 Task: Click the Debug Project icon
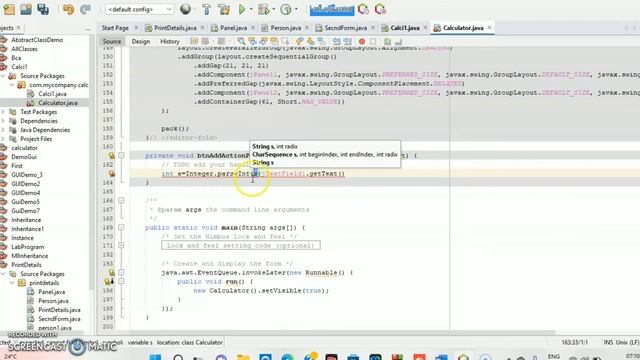(x=263, y=9)
